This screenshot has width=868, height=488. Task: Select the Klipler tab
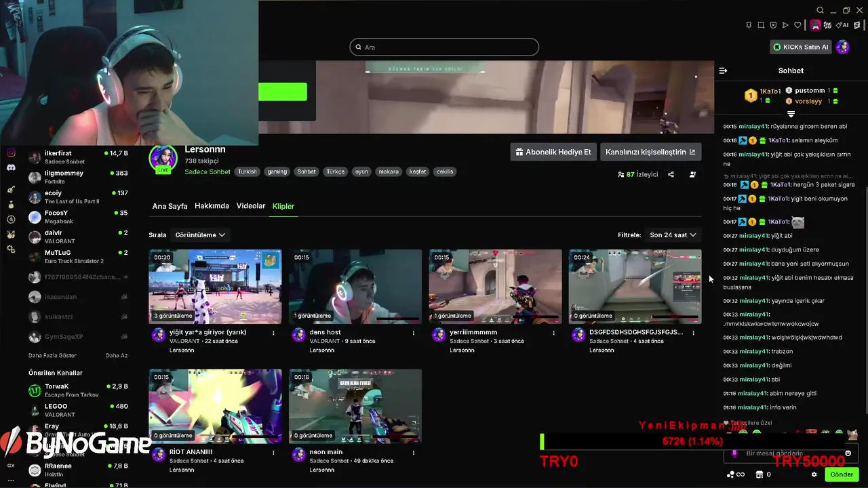(283, 206)
